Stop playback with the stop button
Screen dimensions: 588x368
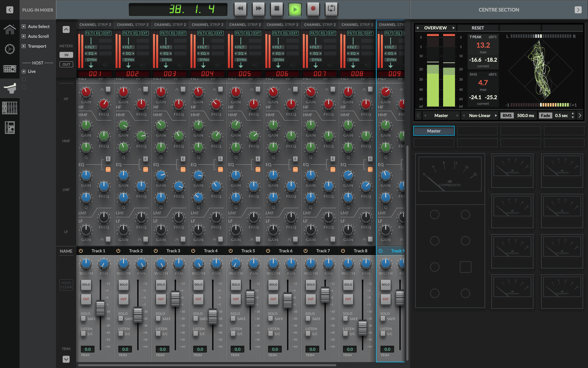tap(277, 9)
